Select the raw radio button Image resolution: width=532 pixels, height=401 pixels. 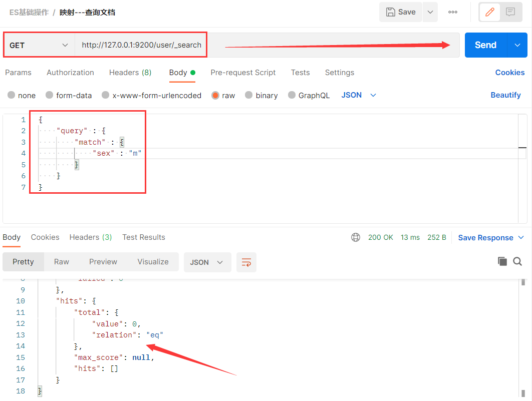[215, 95]
